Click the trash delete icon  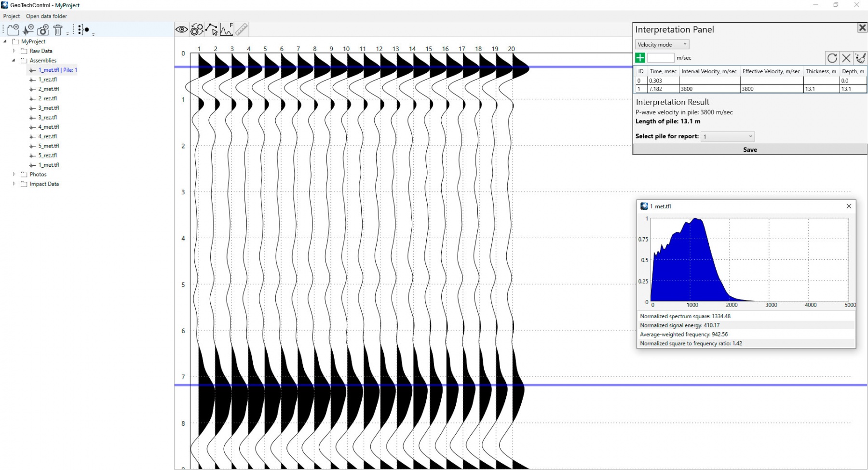click(x=58, y=30)
